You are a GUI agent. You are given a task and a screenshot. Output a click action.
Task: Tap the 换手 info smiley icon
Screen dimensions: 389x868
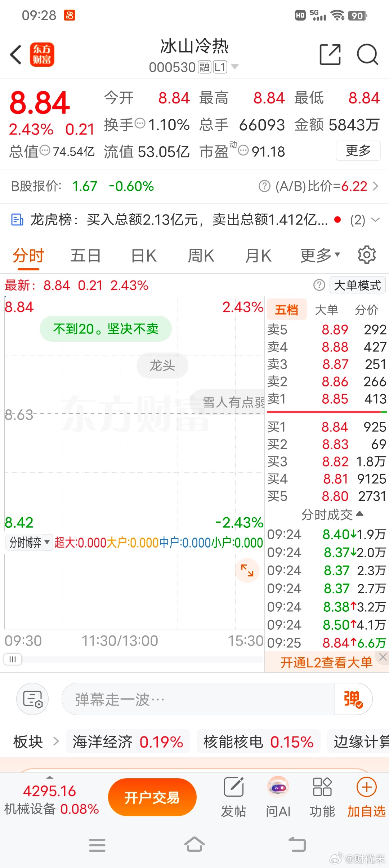(140, 124)
